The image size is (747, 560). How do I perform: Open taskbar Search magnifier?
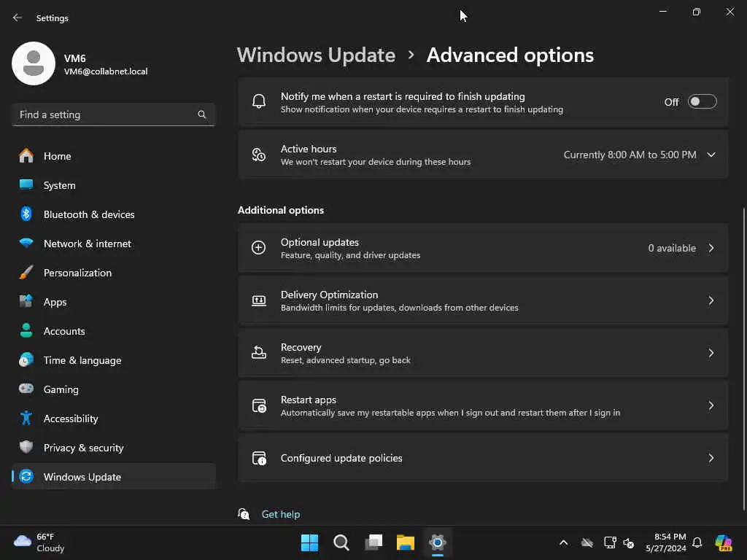[341, 542]
